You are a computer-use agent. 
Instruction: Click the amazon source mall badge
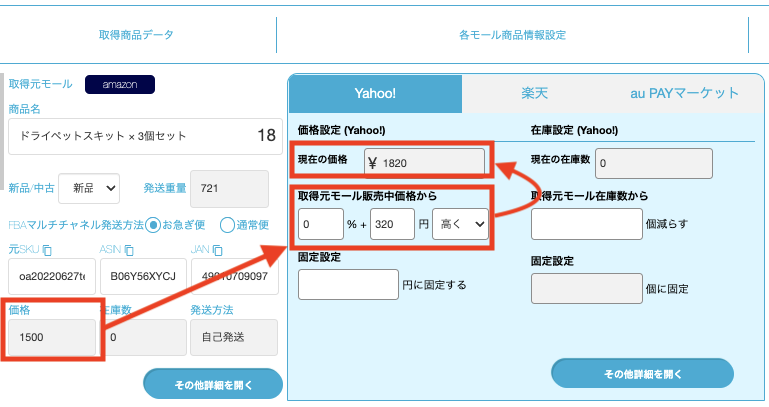tap(119, 85)
